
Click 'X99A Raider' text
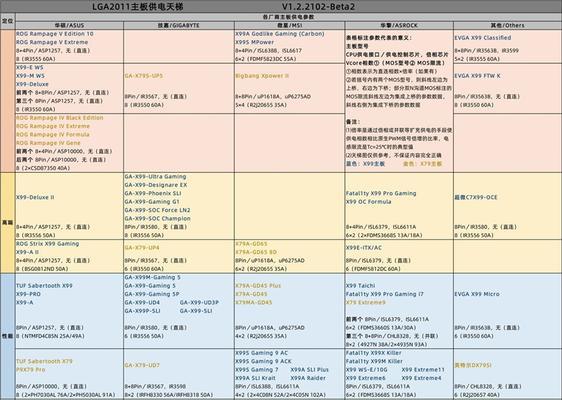coord(308,378)
